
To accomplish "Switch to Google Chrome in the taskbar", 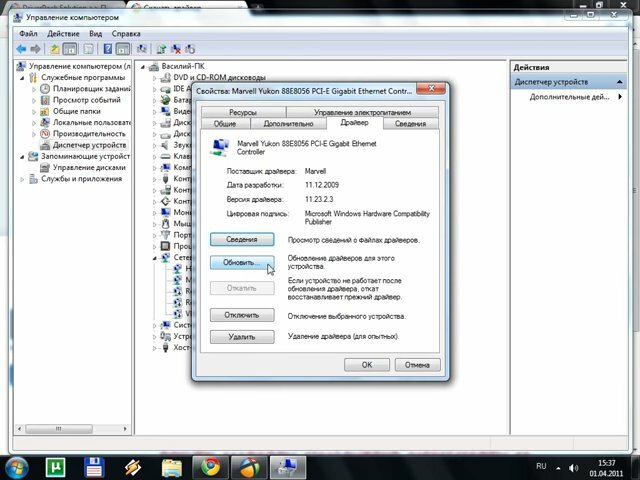I will point(210,467).
